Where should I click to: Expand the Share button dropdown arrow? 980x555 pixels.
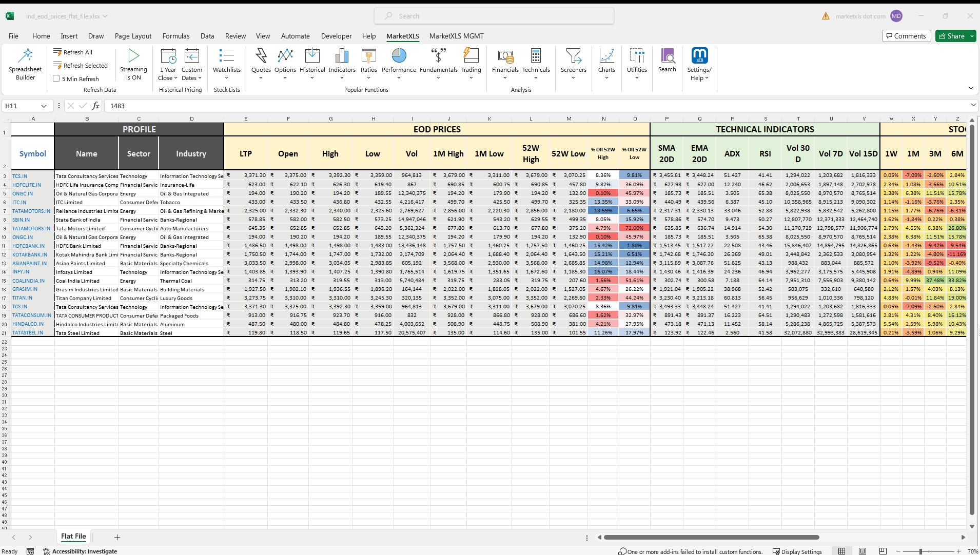972,36
